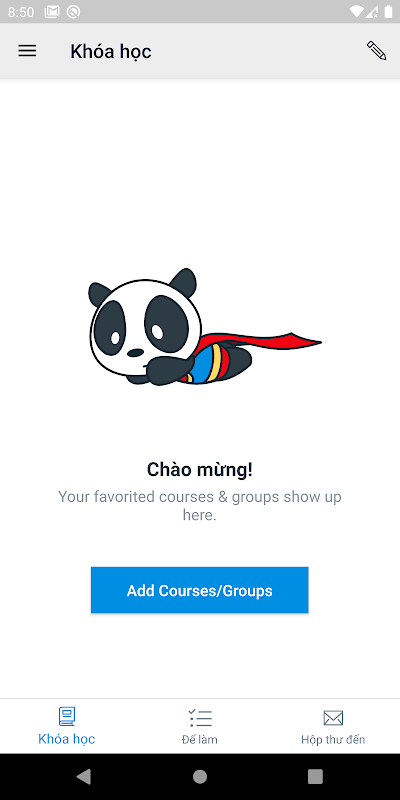Switch to the Để làm tab label
Screen dimensions: 400x800
tap(200, 739)
